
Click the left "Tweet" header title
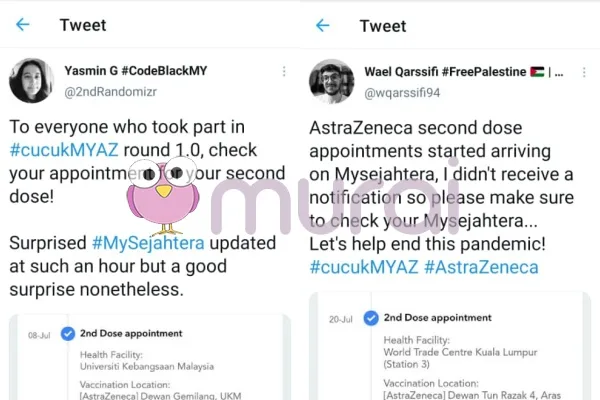click(x=85, y=25)
